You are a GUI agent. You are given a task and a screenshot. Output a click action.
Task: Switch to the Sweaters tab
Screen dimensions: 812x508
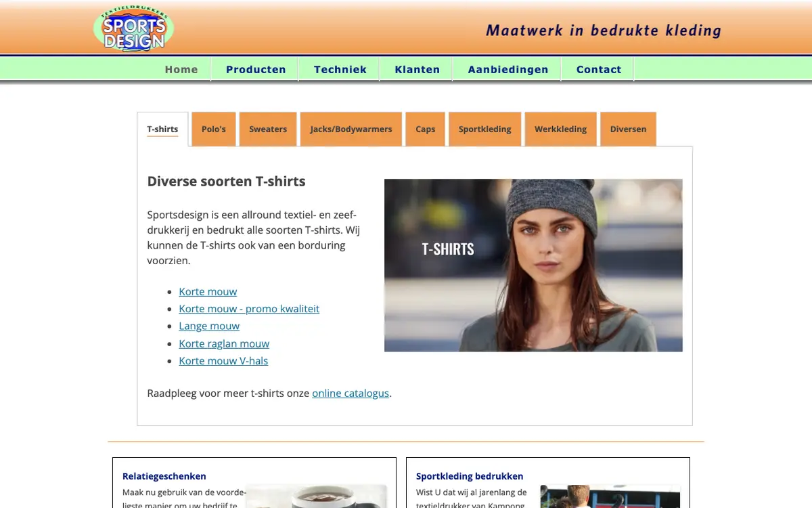(x=268, y=129)
